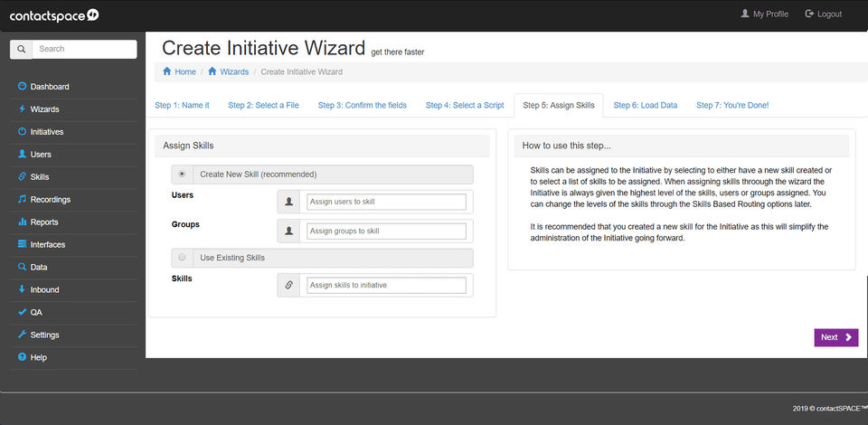The image size is (868, 425).
Task: Click the QA checkmark icon
Action: coord(22,313)
